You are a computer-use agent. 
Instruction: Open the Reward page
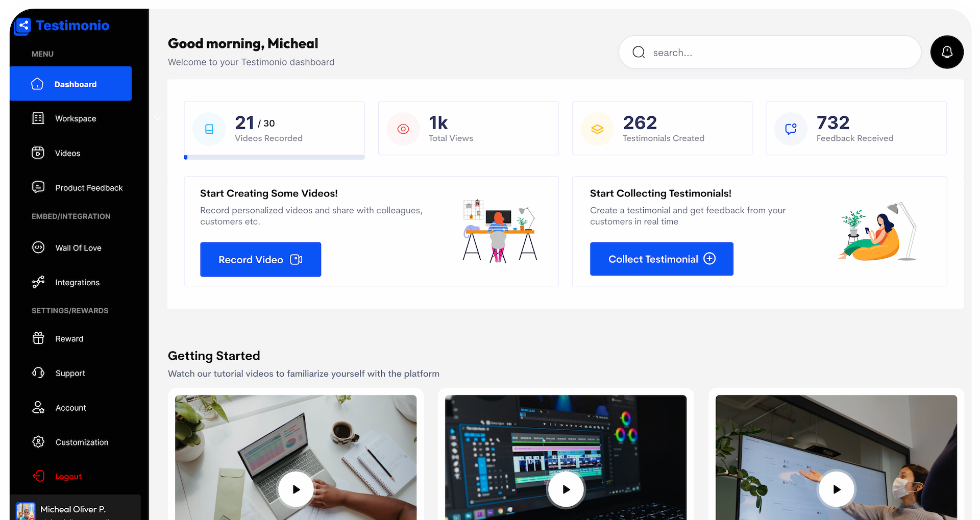pyautogui.click(x=70, y=339)
